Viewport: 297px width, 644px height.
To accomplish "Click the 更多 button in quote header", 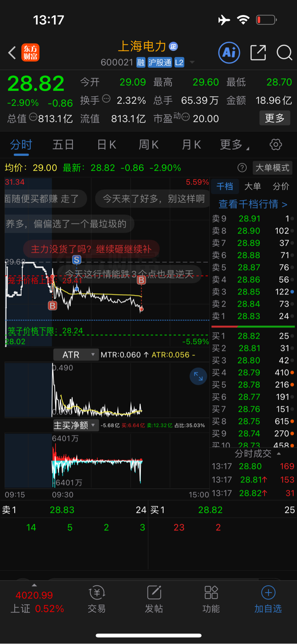I will tap(275, 118).
